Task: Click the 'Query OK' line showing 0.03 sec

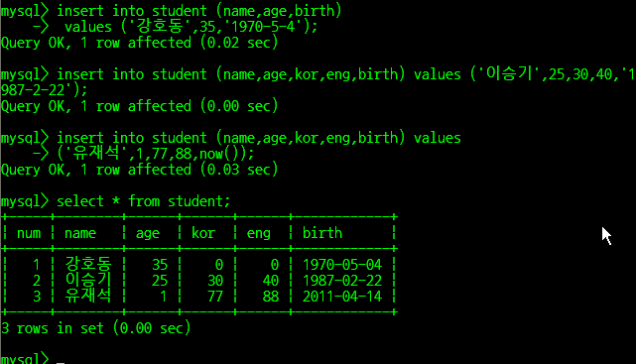Action: pos(140,170)
